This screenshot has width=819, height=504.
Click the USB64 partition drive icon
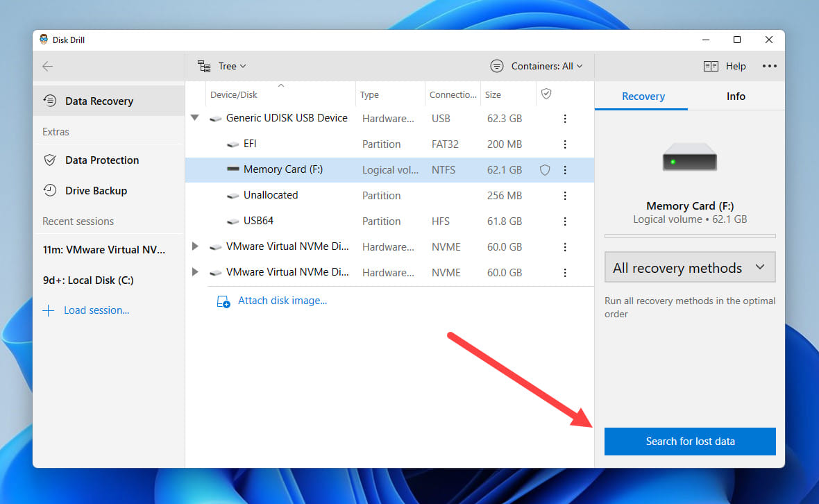click(233, 221)
